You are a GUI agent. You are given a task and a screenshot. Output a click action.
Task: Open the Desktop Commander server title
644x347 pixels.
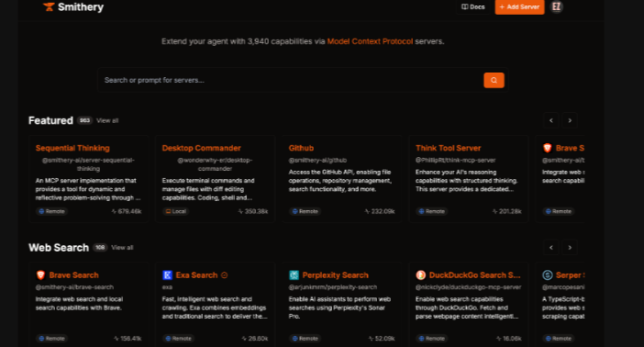[201, 148]
